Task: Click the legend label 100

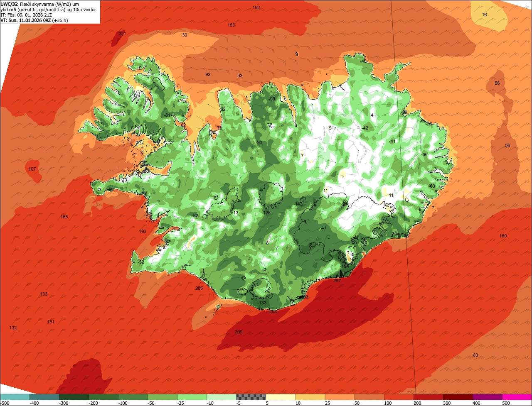Action: click(x=387, y=403)
